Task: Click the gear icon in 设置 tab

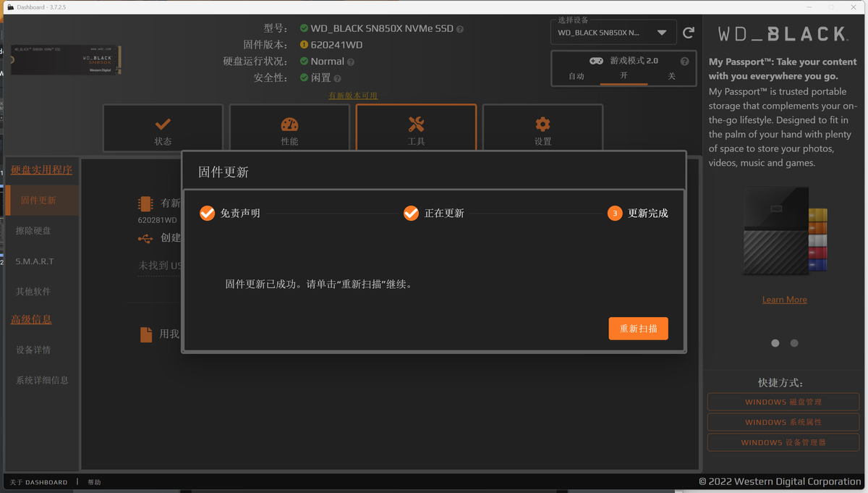Action: [542, 124]
